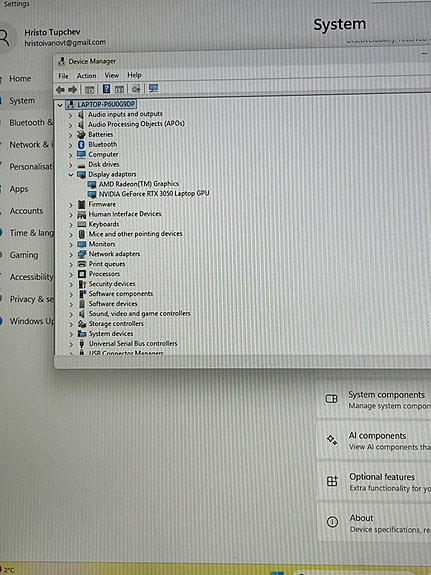Go to Gaming in Settings sidebar
Screen dimensions: 431x575
24,255
